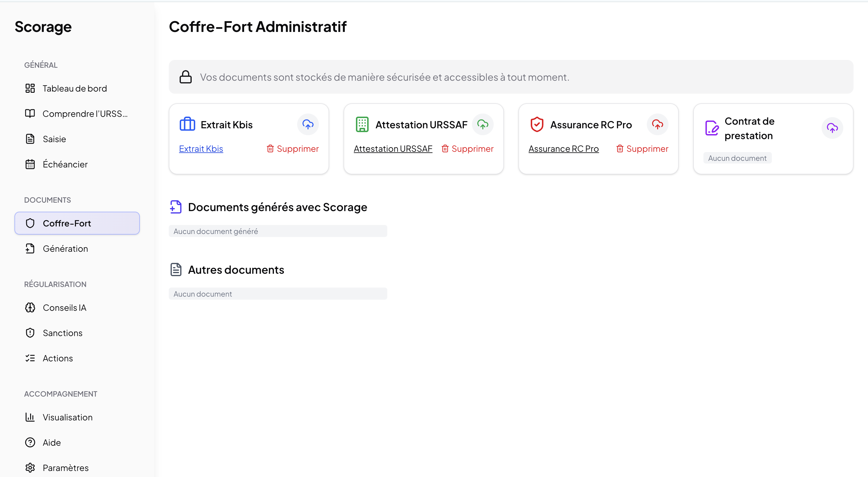Click the upload cloud icon for Extrait Kbis

[308, 125]
